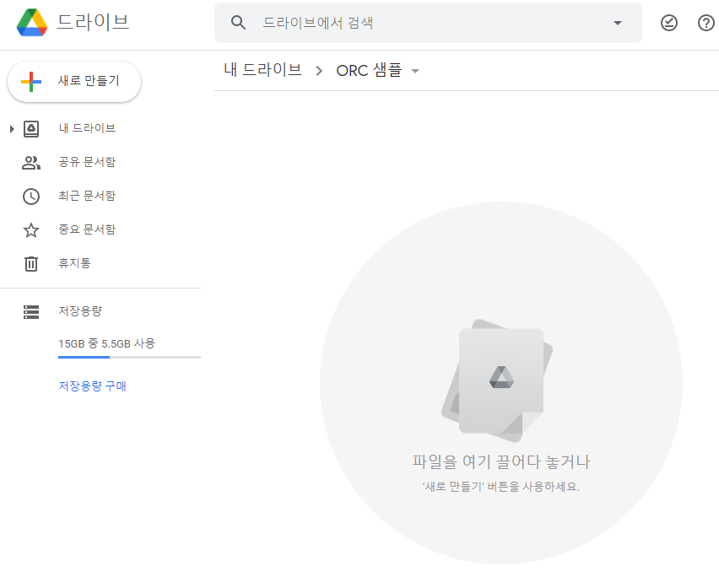
Task: Open the offline ready status check icon
Action: (x=669, y=23)
